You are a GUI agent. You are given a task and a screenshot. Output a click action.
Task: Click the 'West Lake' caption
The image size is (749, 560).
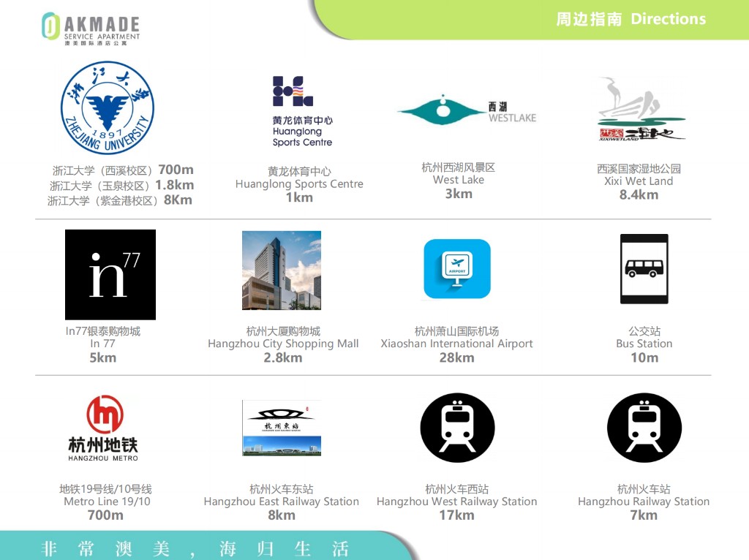coord(459,180)
